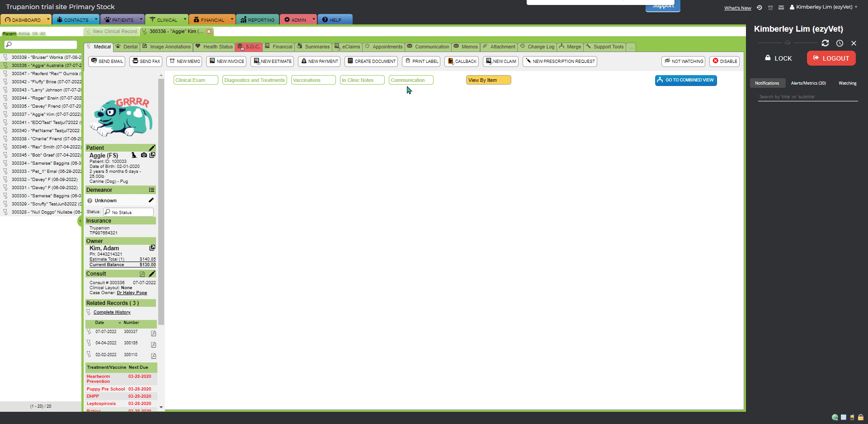Select the Communication filter
The width and height of the screenshot is (868, 424).
(x=411, y=80)
